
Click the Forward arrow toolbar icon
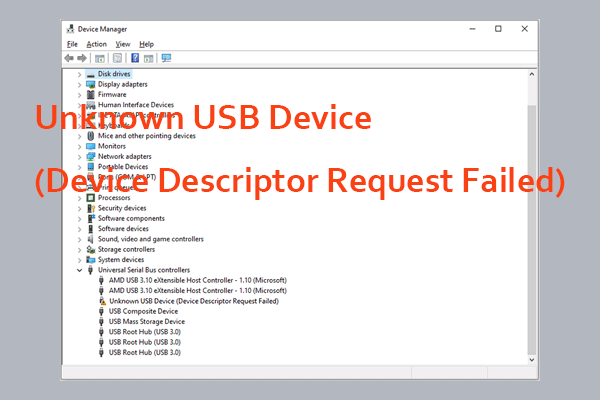(x=83, y=58)
